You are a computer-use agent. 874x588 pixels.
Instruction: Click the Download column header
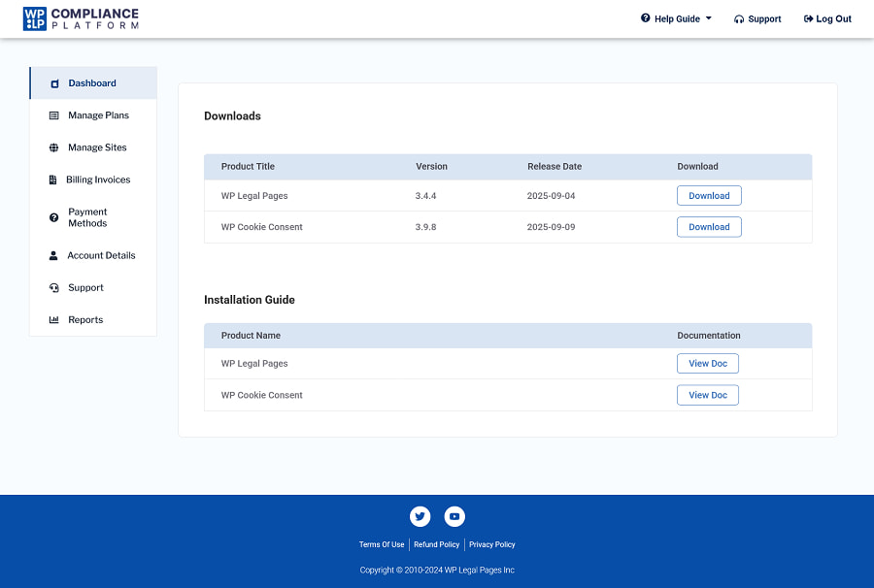[x=698, y=167]
